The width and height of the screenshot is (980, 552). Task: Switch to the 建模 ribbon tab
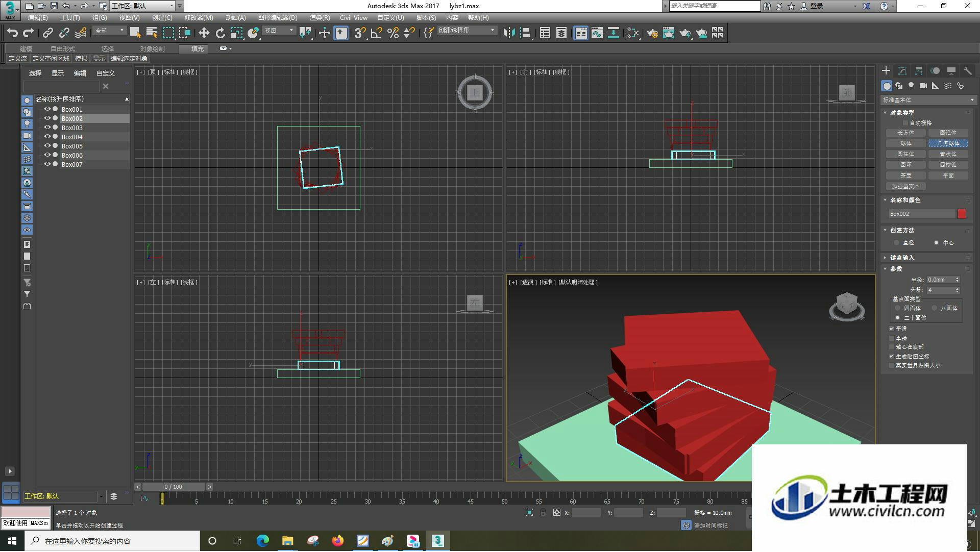tap(26, 49)
